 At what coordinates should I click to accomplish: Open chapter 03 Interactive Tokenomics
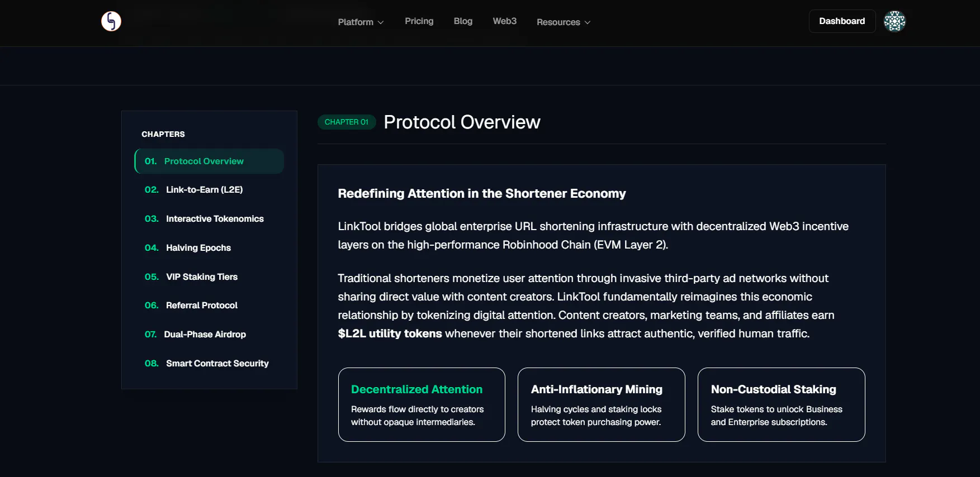pyautogui.click(x=209, y=219)
